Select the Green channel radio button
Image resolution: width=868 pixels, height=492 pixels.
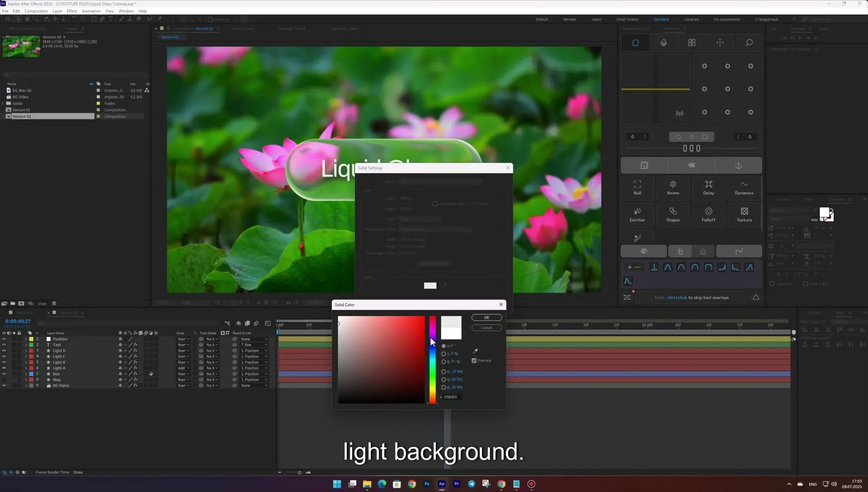pos(443,379)
